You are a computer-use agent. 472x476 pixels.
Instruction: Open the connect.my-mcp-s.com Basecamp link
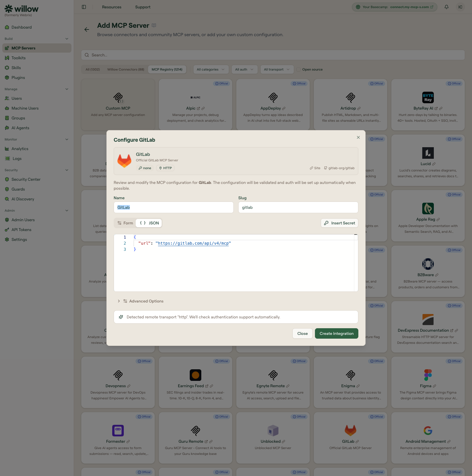point(412,7)
